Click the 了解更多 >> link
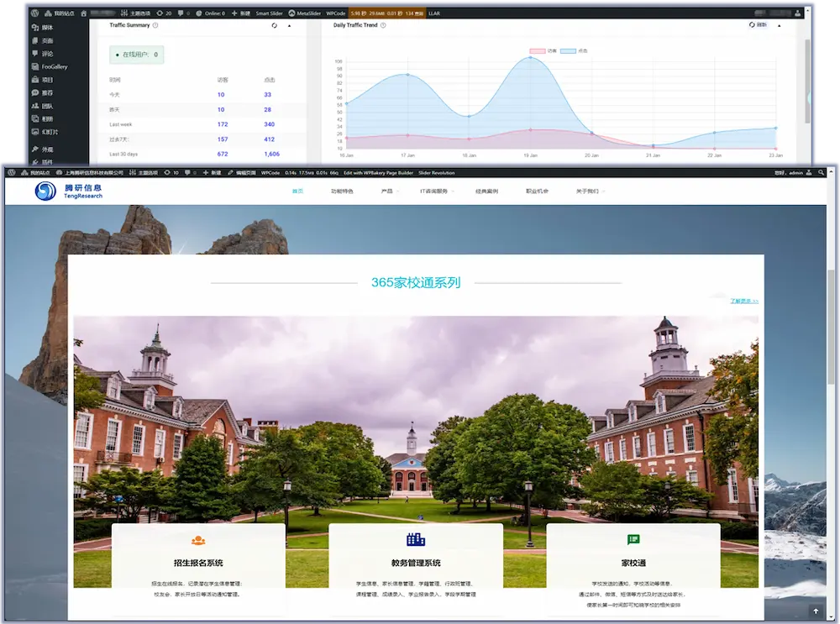840x624 pixels. pos(743,301)
